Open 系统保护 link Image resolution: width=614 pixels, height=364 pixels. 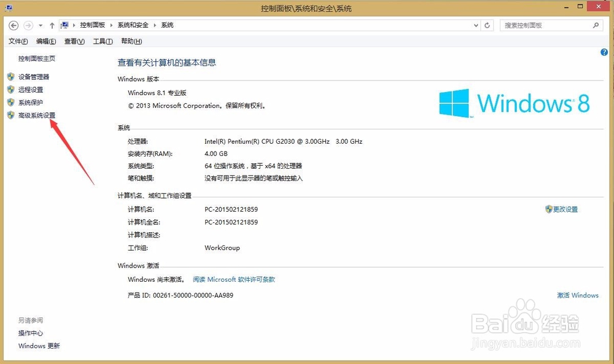point(31,103)
